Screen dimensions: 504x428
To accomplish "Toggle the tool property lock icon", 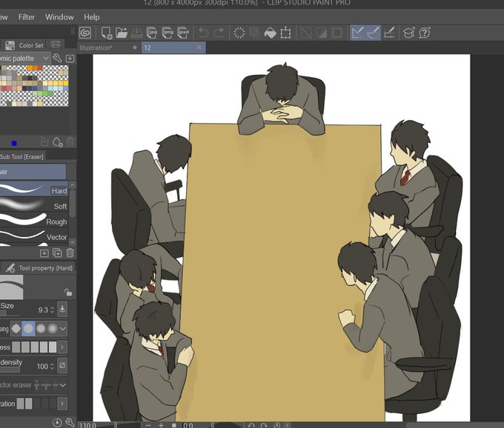I will [68, 292].
